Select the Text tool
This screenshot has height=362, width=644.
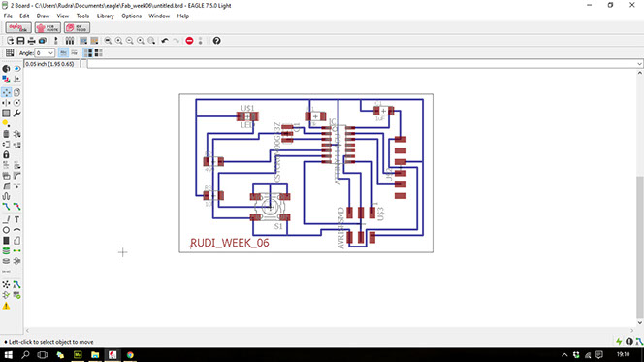point(16,220)
